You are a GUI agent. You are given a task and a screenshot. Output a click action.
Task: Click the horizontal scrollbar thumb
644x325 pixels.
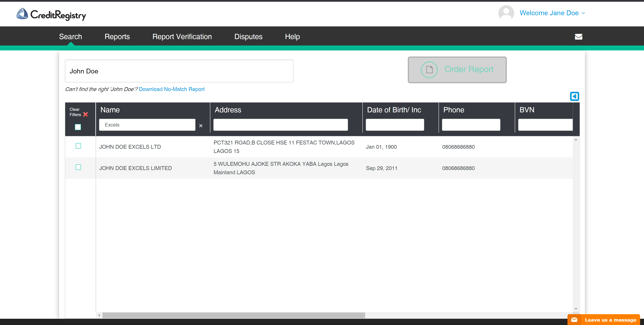(234, 315)
